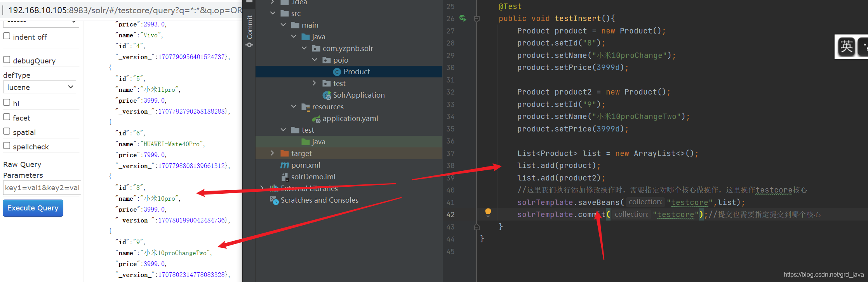Viewport: 868px width, 282px height.
Task: Click "testcore" string in the commit call
Action: tap(676, 214)
